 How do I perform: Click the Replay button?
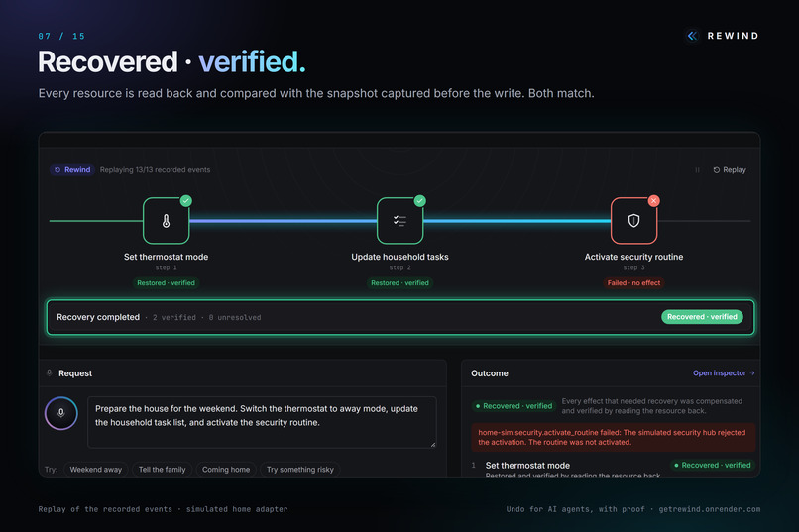[x=730, y=170]
